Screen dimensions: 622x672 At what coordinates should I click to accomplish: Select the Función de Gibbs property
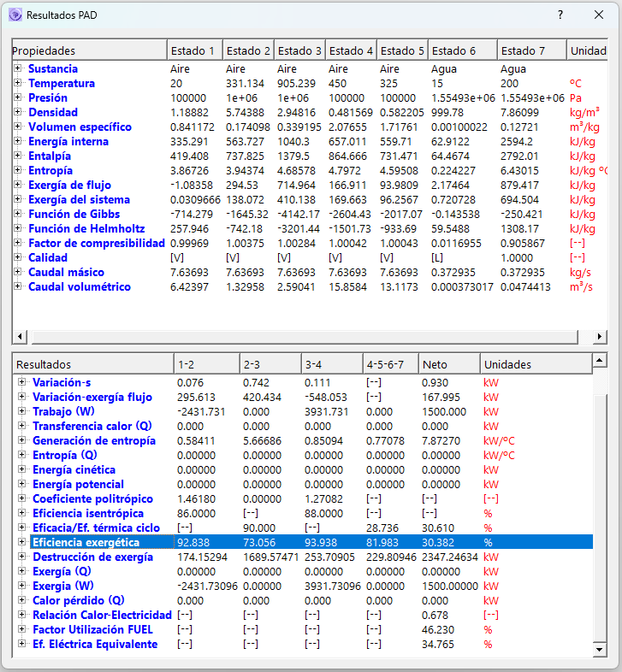pos(74,214)
